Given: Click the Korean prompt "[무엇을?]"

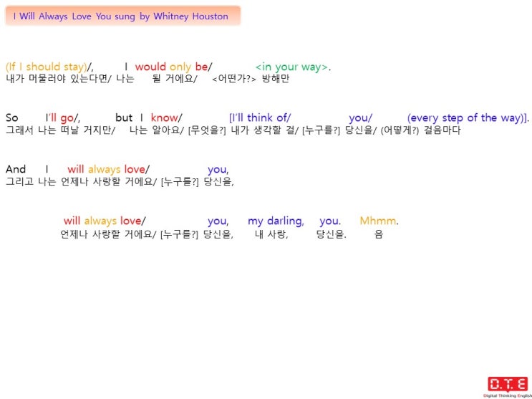Looking at the screenshot, I should 208,130.
